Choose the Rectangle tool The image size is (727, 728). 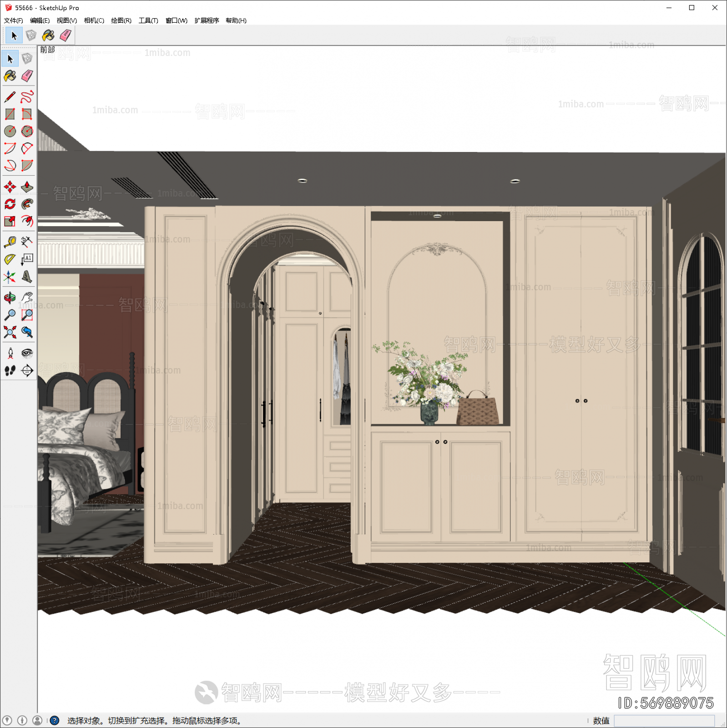pos(10,114)
